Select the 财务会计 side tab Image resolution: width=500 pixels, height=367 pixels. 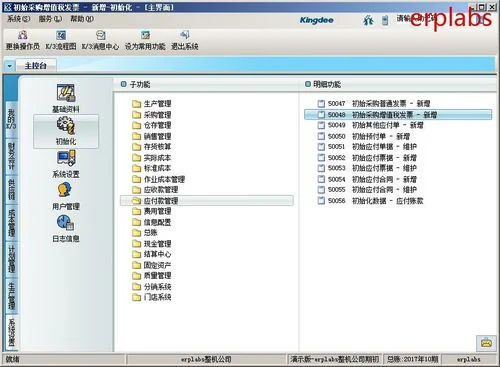[11, 156]
